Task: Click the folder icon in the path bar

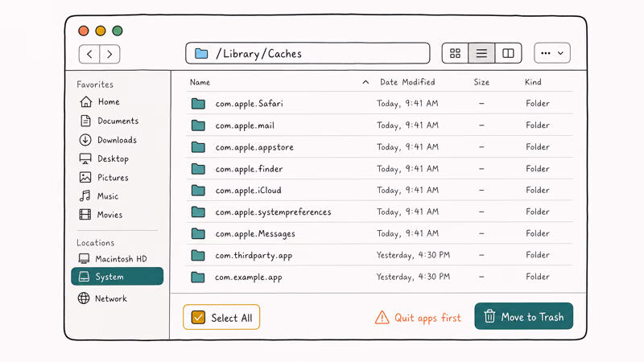Action: pyautogui.click(x=201, y=53)
